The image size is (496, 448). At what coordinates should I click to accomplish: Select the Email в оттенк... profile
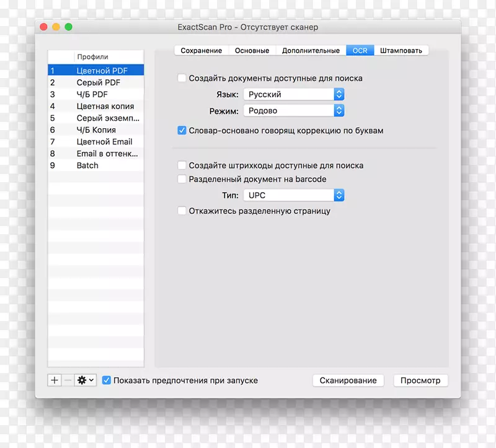point(96,154)
